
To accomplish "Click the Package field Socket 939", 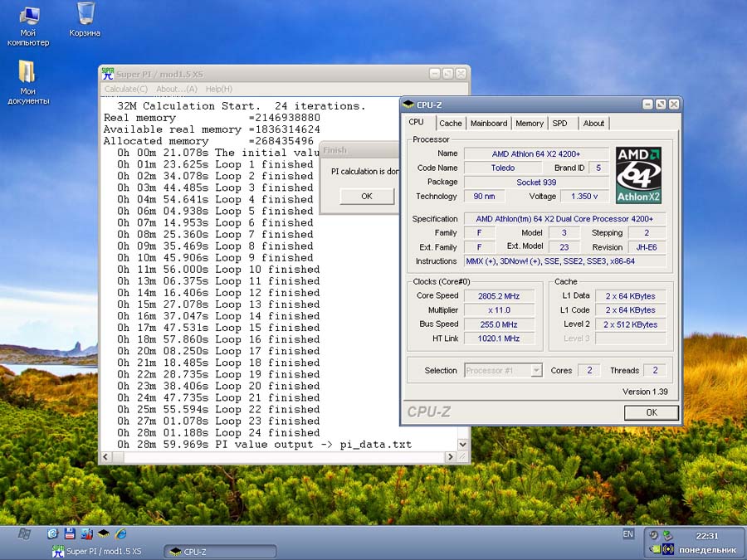I will coord(536,182).
